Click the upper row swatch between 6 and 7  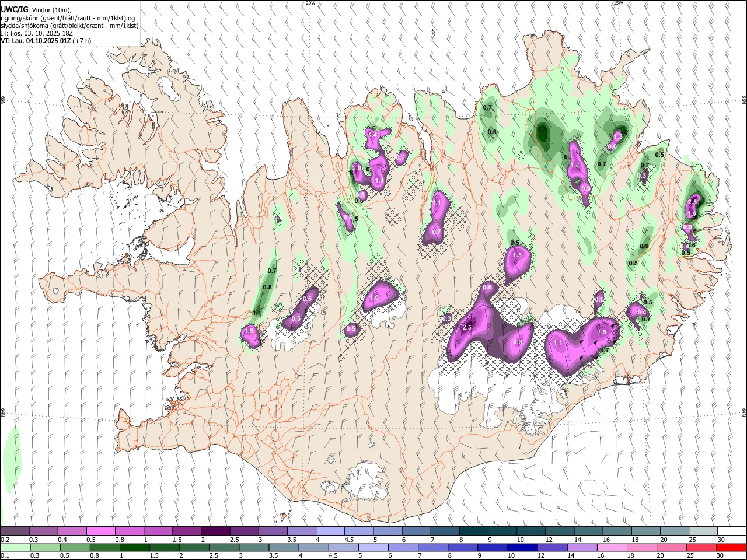[x=416, y=531]
